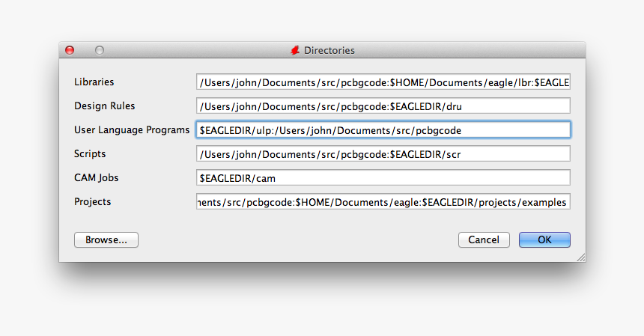Click into the Design Rules path field
Screen dimensions: 644x336
click(383, 106)
